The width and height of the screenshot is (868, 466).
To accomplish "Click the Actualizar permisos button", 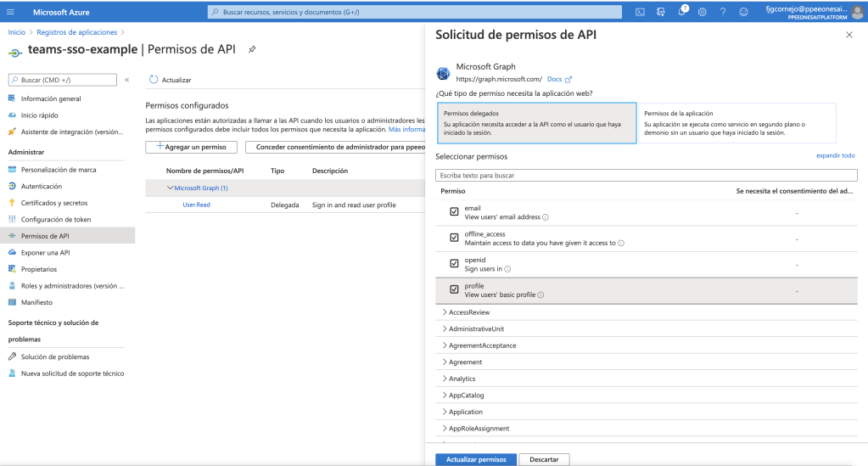I will tap(475, 459).
